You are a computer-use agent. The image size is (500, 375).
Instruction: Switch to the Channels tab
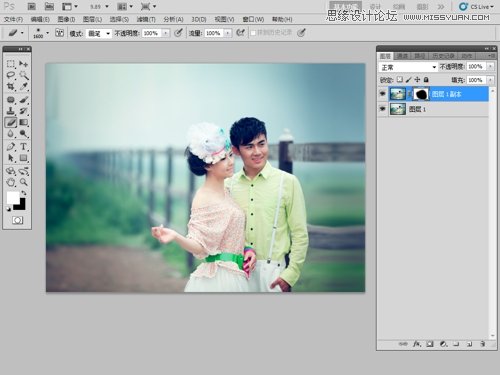[x=402, y=56]
